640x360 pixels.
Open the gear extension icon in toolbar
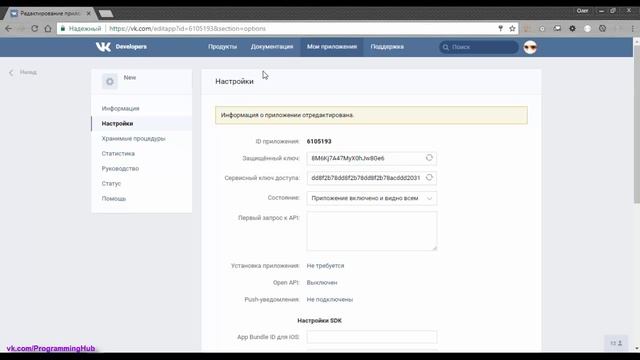click(x=572, y=29)
